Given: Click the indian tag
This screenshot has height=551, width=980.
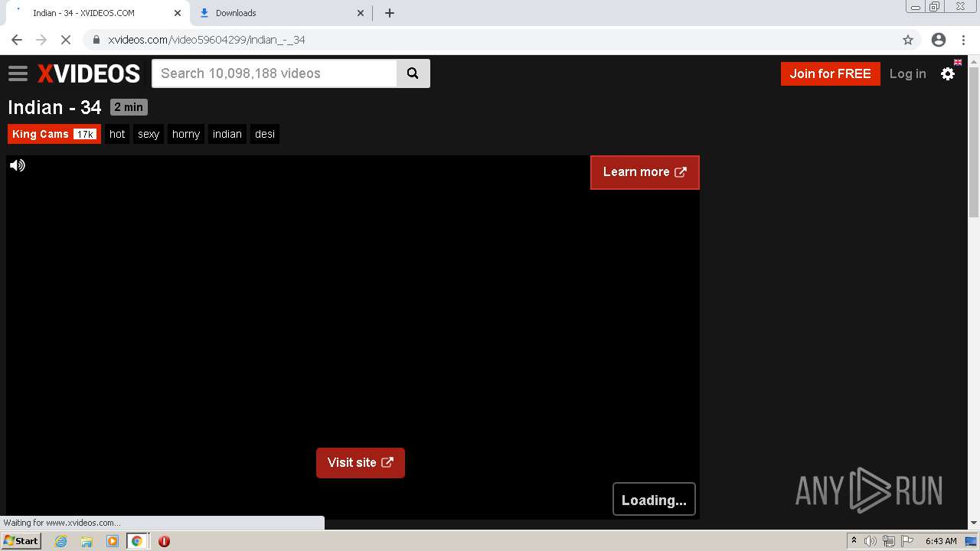Looking at the screenshot, I should [227, 134].
